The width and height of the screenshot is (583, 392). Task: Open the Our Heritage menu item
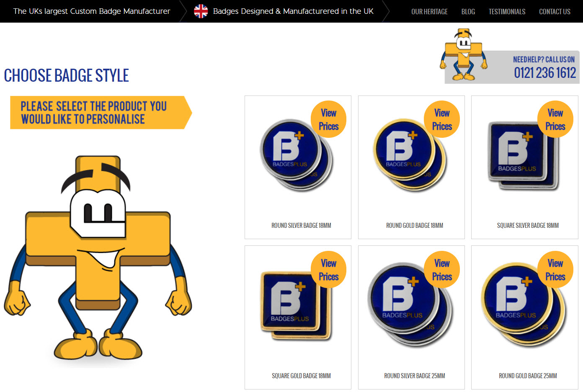pos(429,12)
